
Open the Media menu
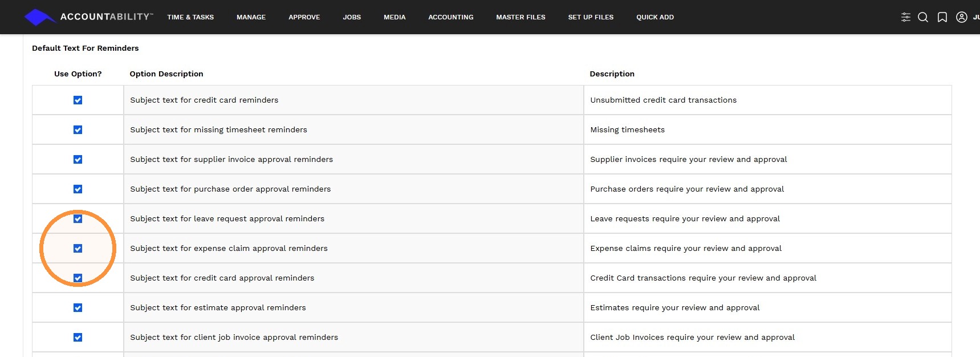395,17
